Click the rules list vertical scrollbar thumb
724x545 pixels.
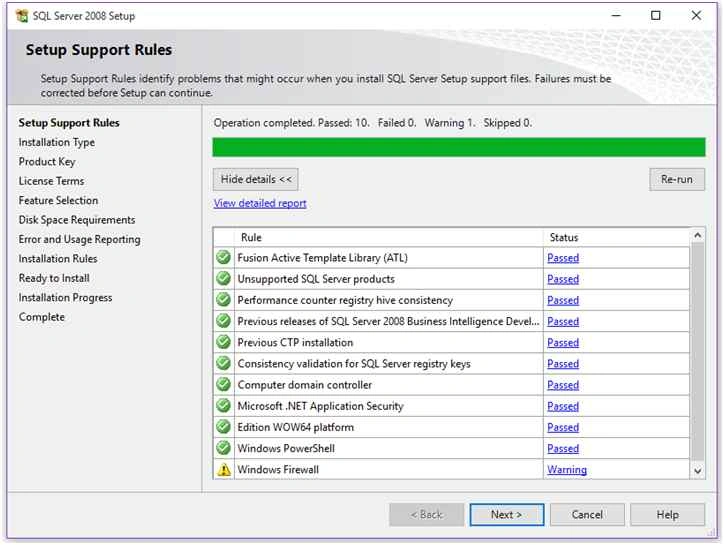698,351
